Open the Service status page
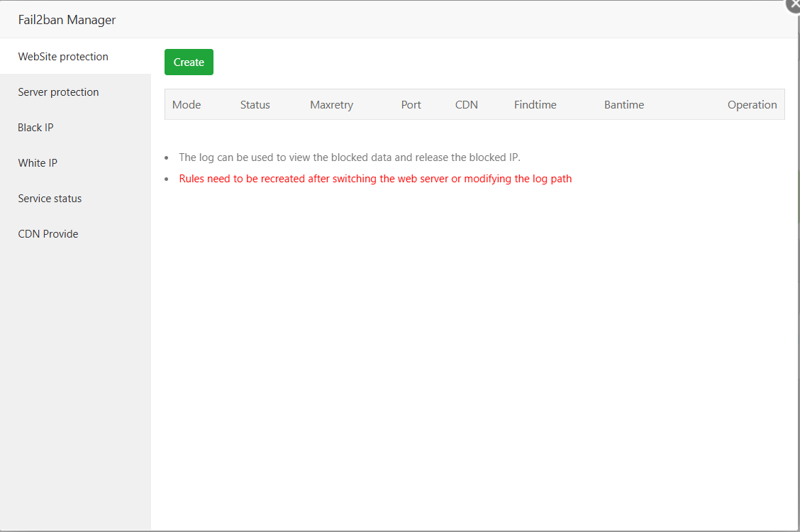This screenshot has width=800, height=532. pos(50,198)
